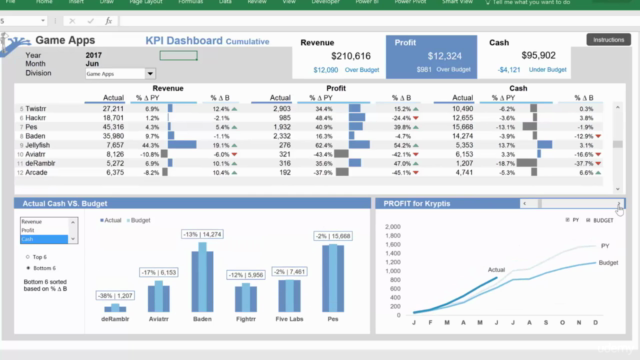Image resolution: width=640 pixels, height=360 pixels.
Task: Click the 'Actual' line label in profit chart
Action: click(496, 270)
